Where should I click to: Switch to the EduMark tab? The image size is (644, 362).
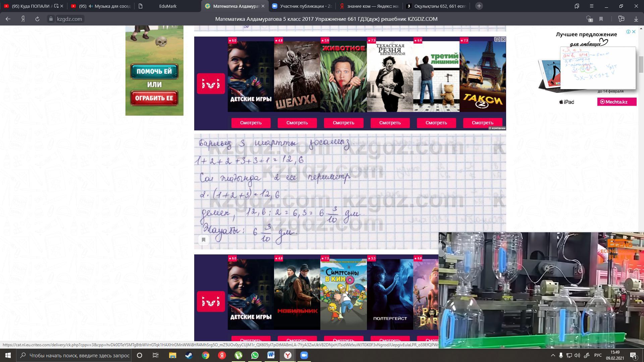[x=168, y=6]
